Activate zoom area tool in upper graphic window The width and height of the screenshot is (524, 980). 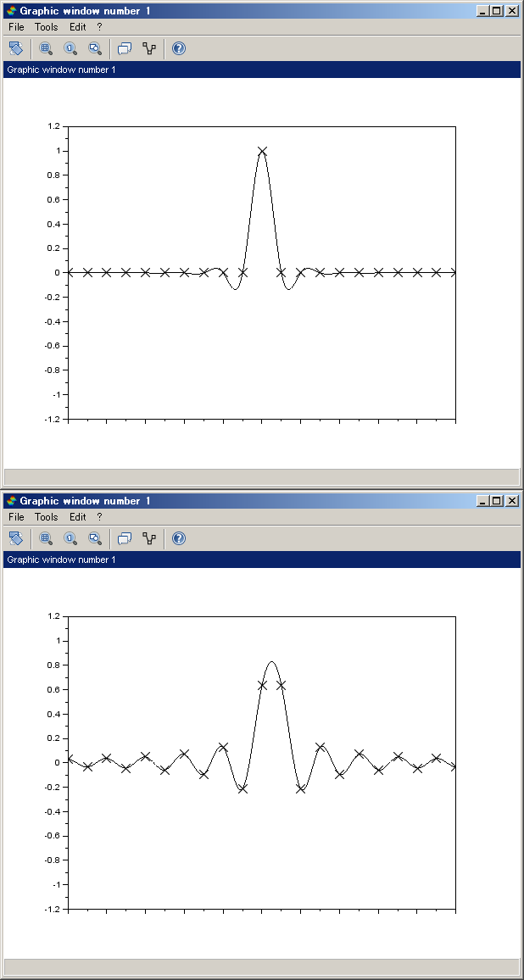click(46, 48)
